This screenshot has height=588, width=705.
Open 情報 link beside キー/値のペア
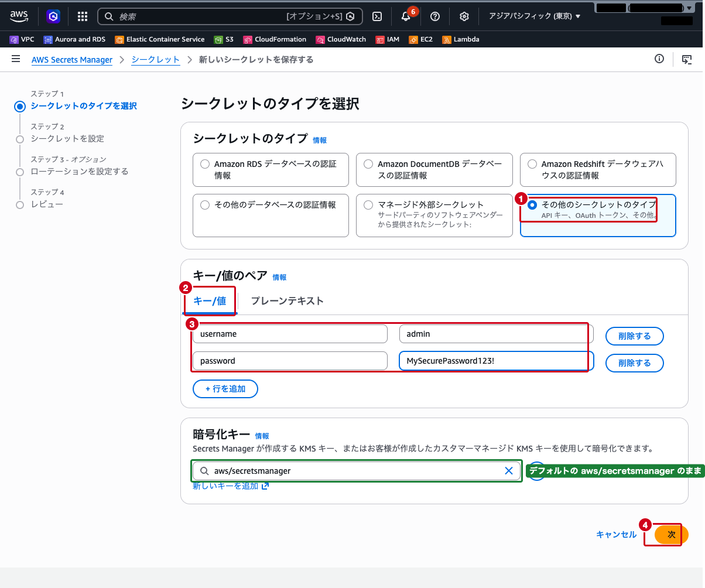coord(279,278)
